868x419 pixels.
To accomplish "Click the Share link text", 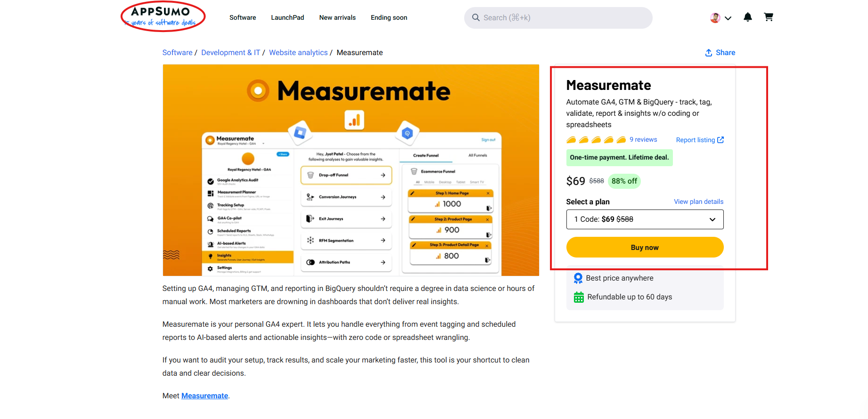I will (x=726, y=53).
